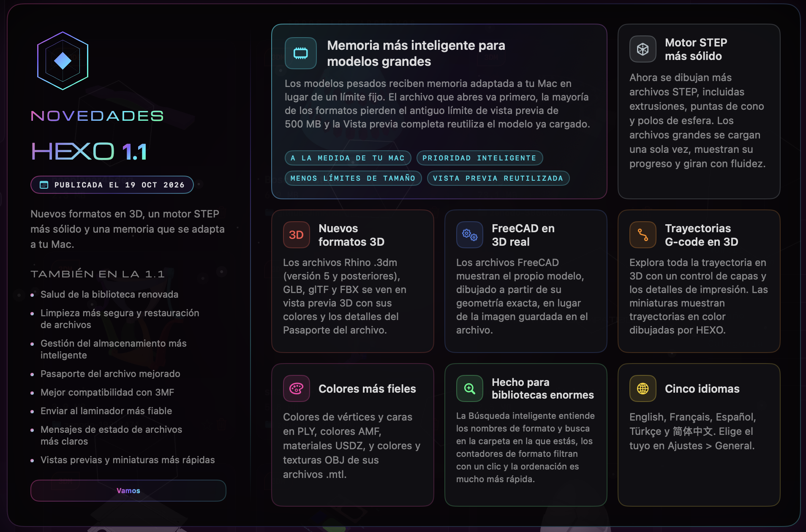Viewport: 806px width, 532px height.
Task: Click the 'Nuevos formatos 3D' heading
Action: tap(351, 235)
